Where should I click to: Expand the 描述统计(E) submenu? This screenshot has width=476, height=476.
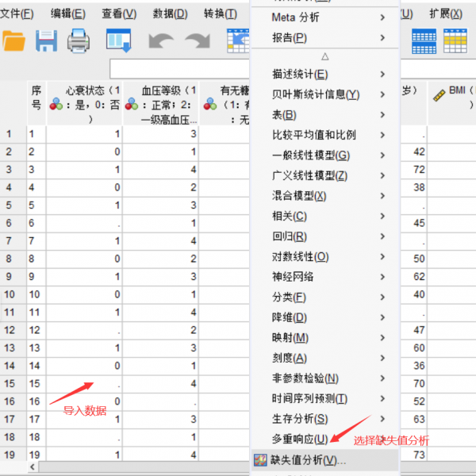tap(300, 75)
